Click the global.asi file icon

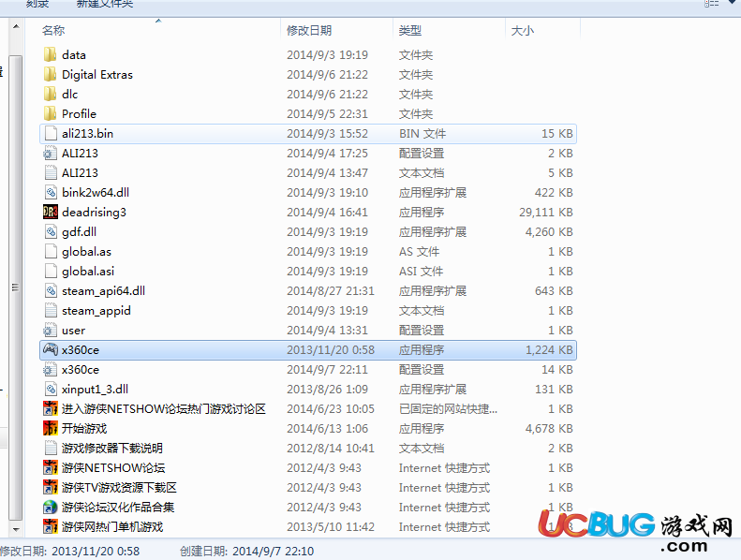pos(50,272)
